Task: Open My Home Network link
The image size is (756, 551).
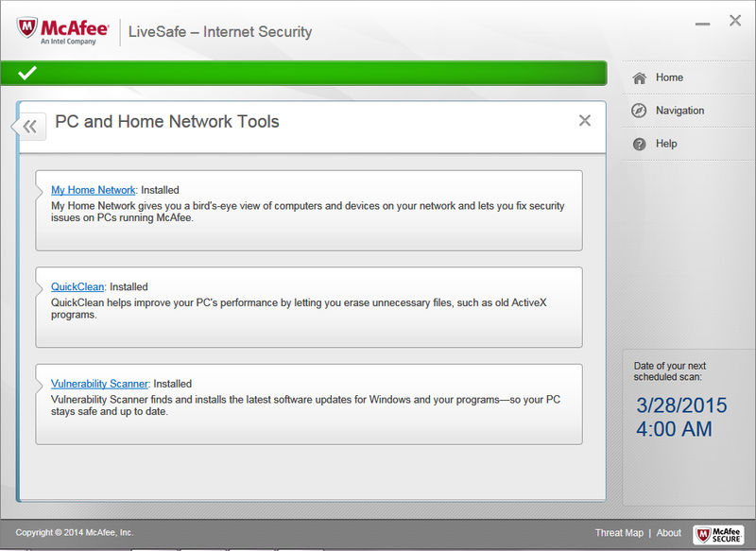Action: pyautogui.click(x=93, y=190)
